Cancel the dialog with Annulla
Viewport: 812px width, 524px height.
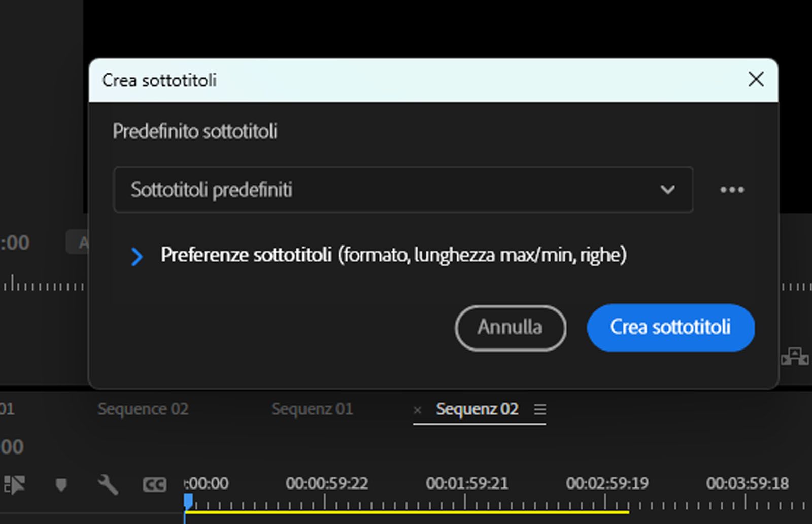coord(510,328)
